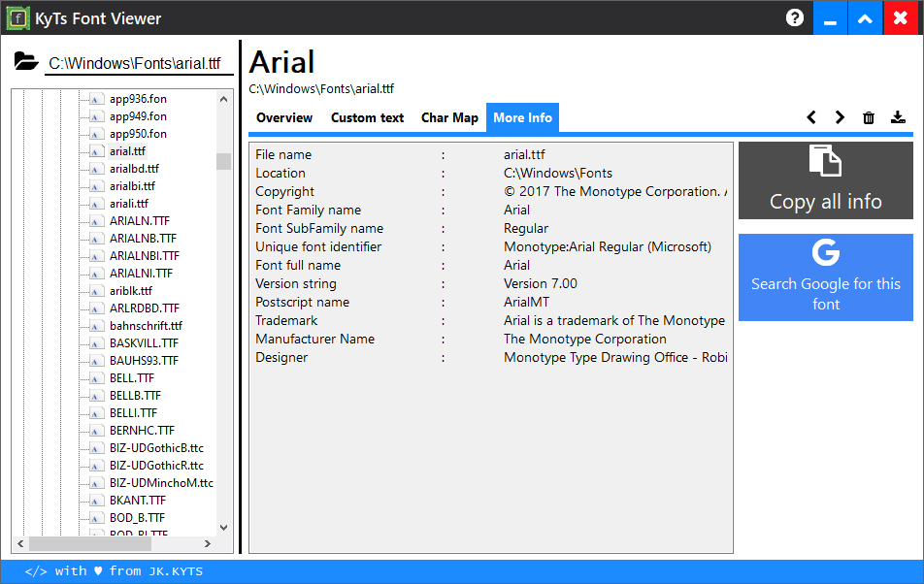Viewport: 924px width, 584px height.
Task: Go to previous font arrow
Action: (x=811, y=117)
